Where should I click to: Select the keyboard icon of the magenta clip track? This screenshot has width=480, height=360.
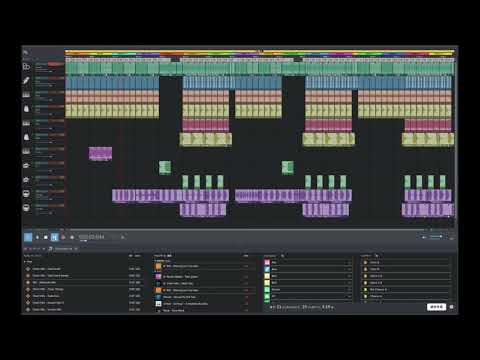click(26, 151)
